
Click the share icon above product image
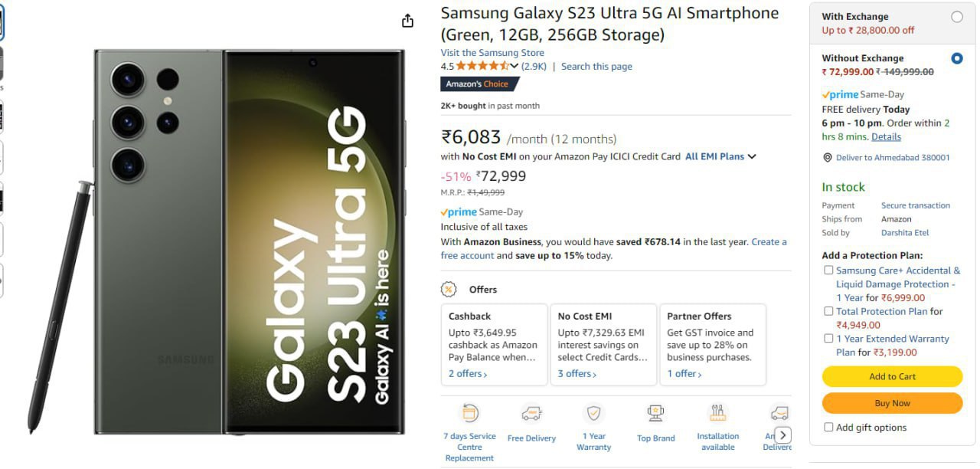click(407, 21)
